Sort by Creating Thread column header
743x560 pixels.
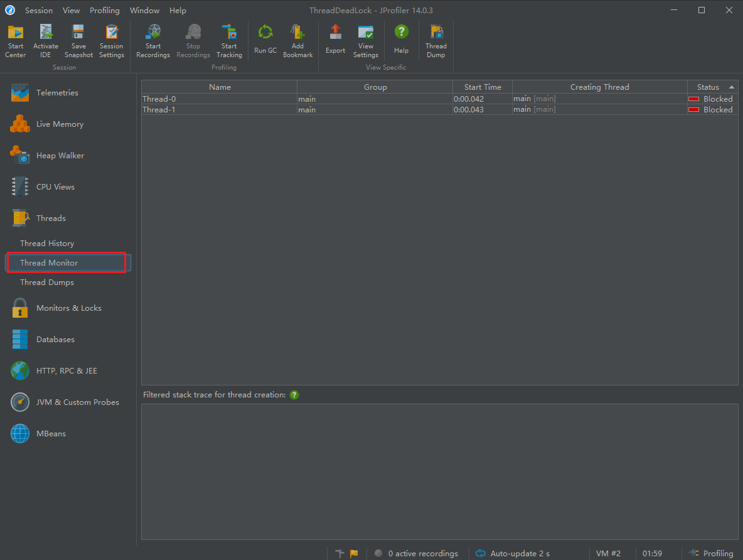599,87
